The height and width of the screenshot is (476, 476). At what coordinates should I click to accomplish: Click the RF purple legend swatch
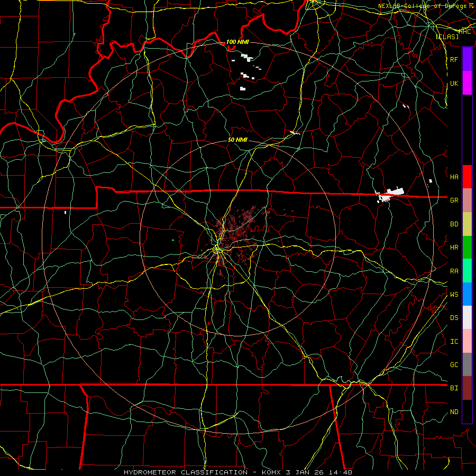467,59
